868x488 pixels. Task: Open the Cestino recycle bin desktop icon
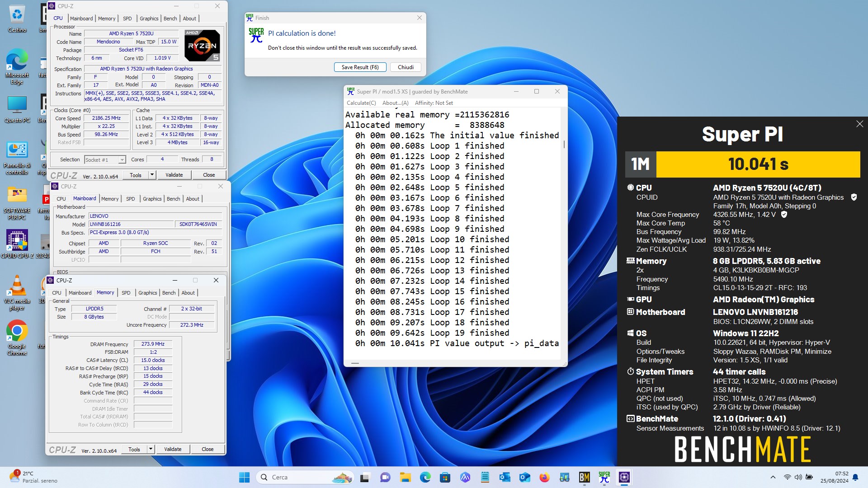17,18
